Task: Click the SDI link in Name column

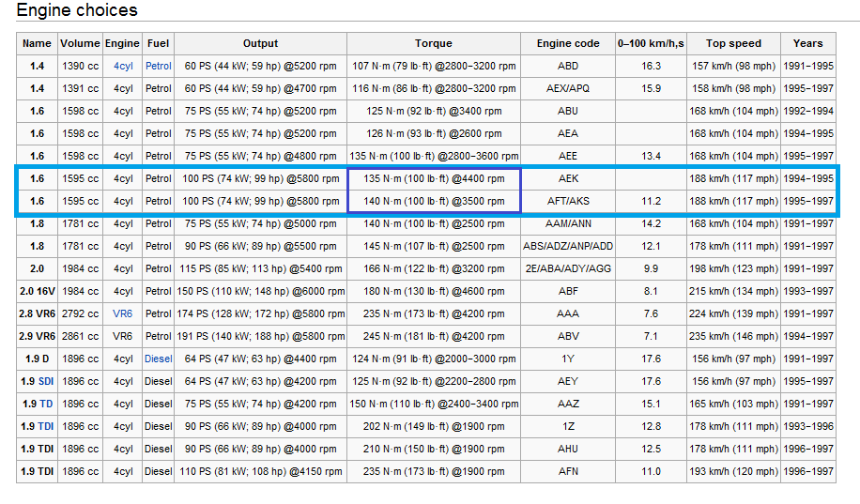Action: (x=46, y=381)
